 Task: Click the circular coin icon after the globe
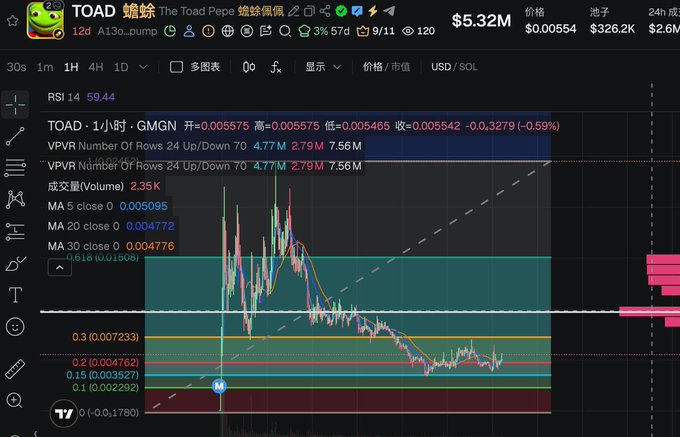click(x=247, y=31)
